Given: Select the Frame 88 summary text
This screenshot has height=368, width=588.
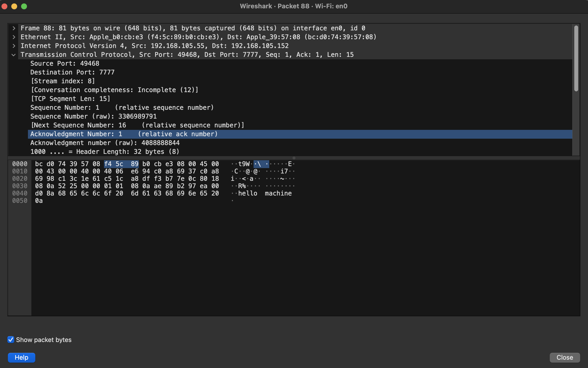Looking at the screenshot, I should 193,28.
